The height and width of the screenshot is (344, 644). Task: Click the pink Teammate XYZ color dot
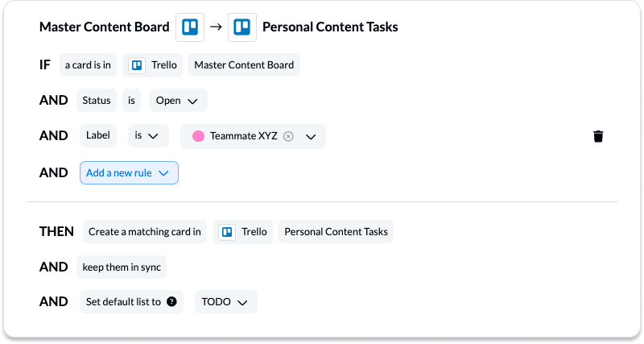coord(198,136)
